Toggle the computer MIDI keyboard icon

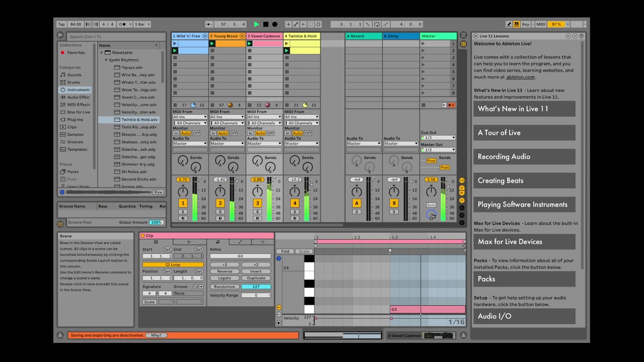[x=516, y=24]
